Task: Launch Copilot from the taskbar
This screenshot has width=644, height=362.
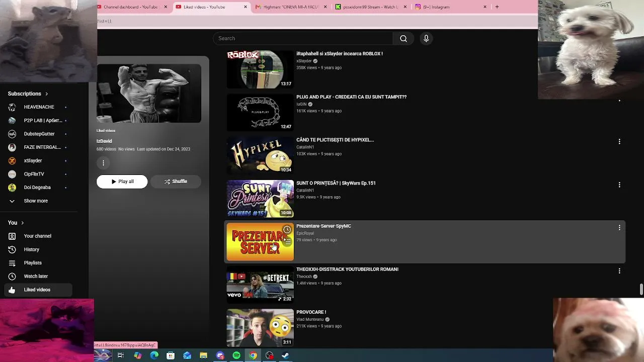Action: pyautogui.click(x=138, y=355)
